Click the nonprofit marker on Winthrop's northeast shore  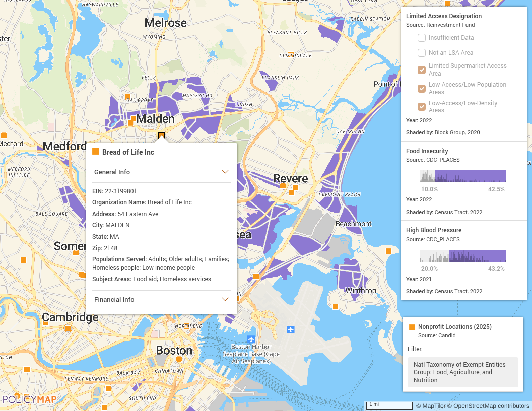(388, 251)
